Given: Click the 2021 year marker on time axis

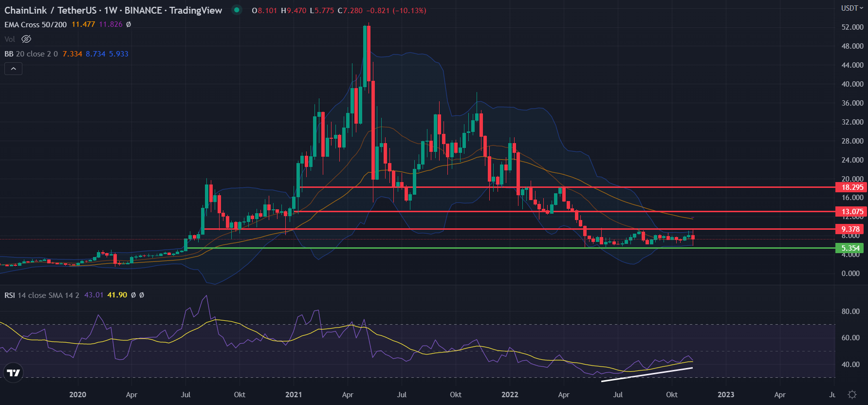Looking at the screenshot, I should pyautogui.click(x=294, y=394).
